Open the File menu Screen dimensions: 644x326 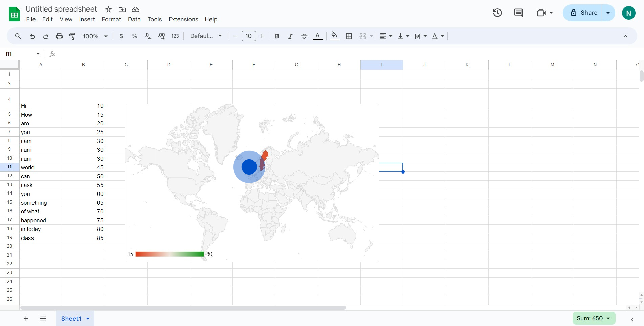(31, 19)
